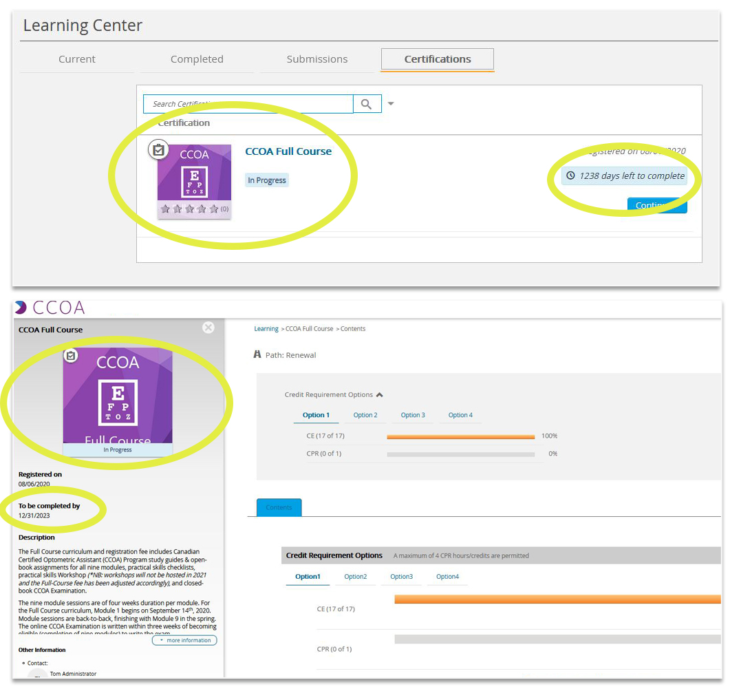Open the search filter dropdown arrow
This screenshot has height=700, width=741.
click(391, 103)
